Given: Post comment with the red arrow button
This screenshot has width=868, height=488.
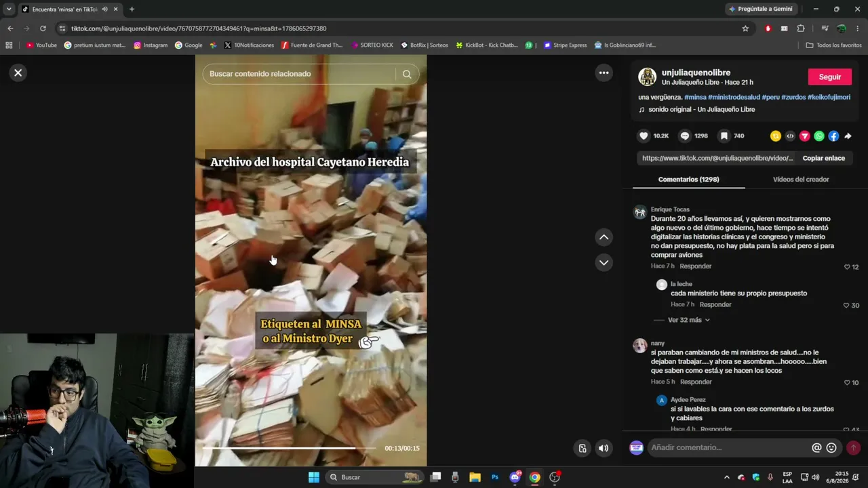Looking at the screenshot, I should coord(853,447).
